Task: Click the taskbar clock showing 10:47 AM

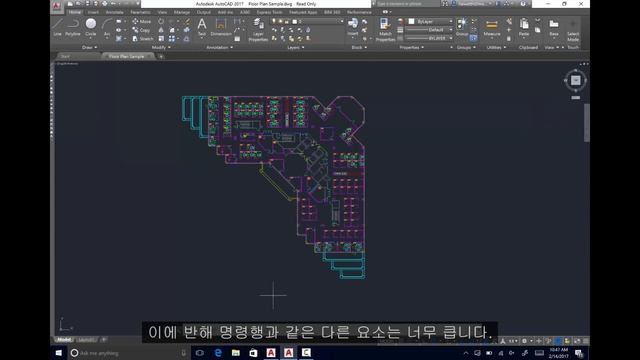Action: (x=558, y=353)
